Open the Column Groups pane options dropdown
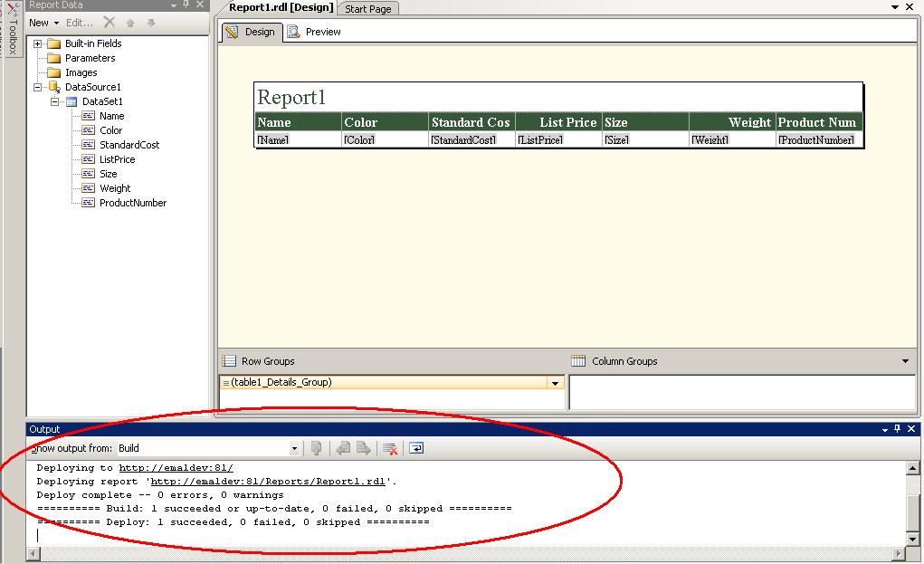924x564 pixels. tap(905, 361)
